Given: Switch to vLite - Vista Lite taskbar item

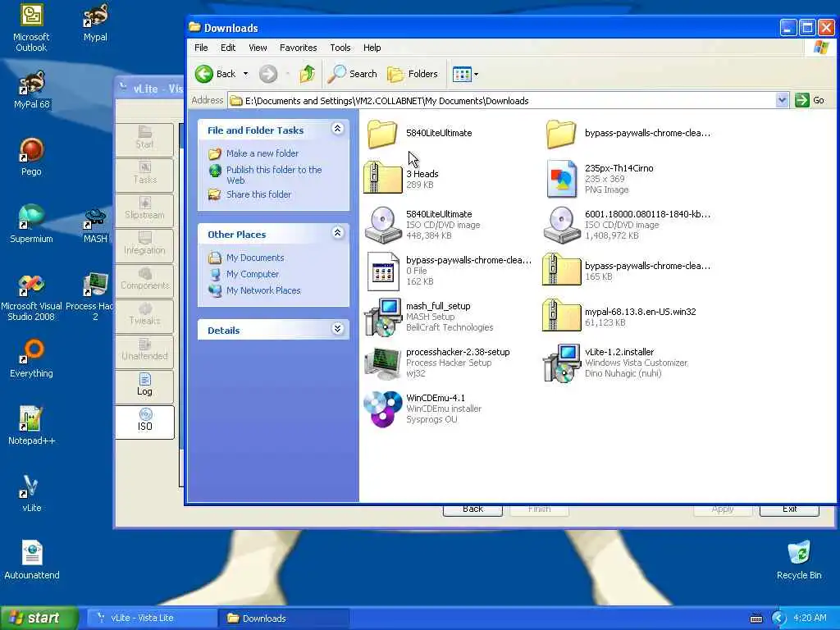Looking at the screenshot, I should 152,618.
